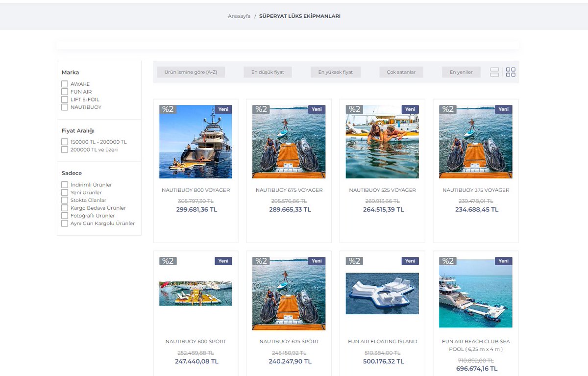Tick Fotoğraflı Ürünler checkbox
This screenshot has height=376, width=588.
(x=65, y=216)
